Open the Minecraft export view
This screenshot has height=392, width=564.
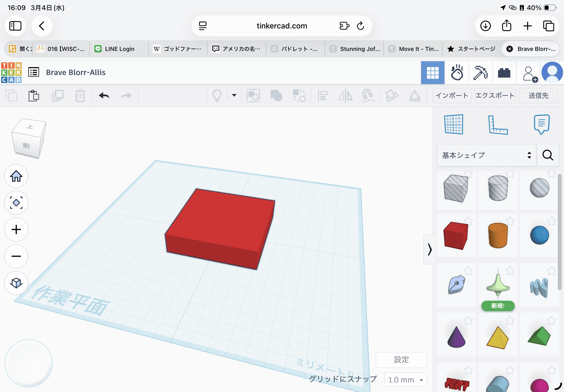(480, 72)
